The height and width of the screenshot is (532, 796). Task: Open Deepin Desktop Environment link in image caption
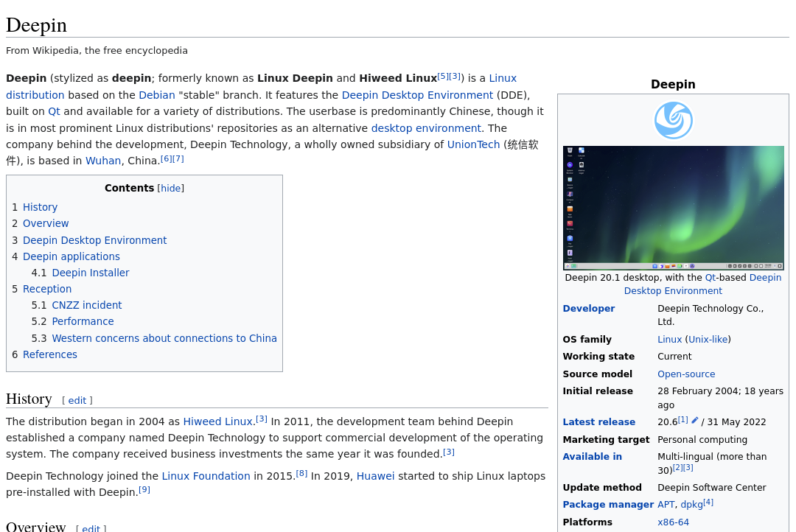[x=702, y=284]
